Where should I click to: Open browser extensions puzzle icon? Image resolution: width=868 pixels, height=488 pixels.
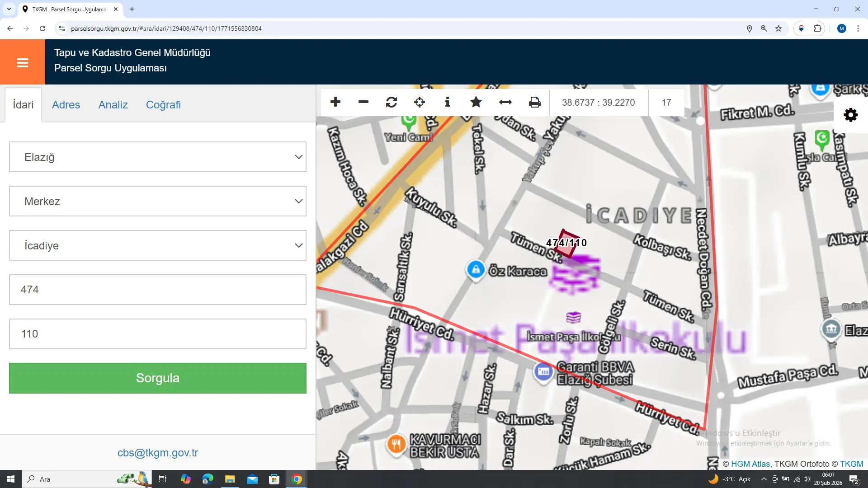[817, 28]
